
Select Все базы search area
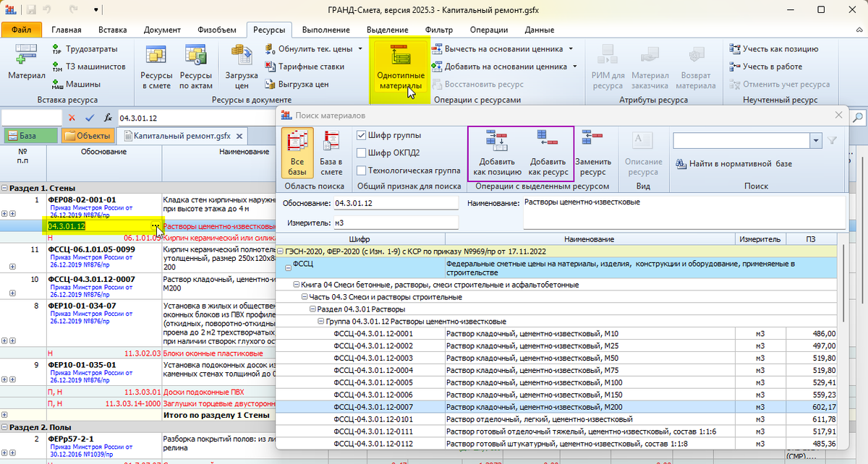click(297, 153)
